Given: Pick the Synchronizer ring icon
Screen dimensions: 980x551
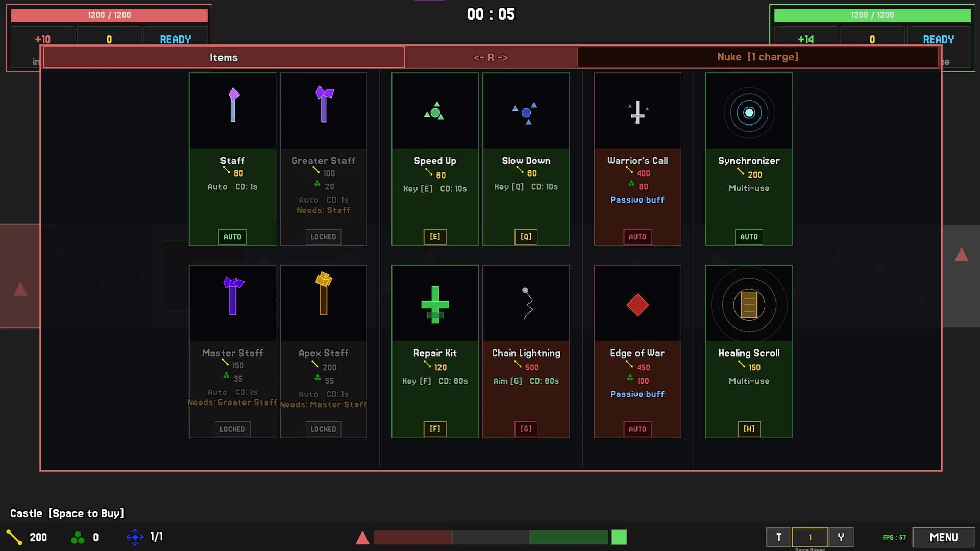Looking at the screenshot, I should click(749, 113).
